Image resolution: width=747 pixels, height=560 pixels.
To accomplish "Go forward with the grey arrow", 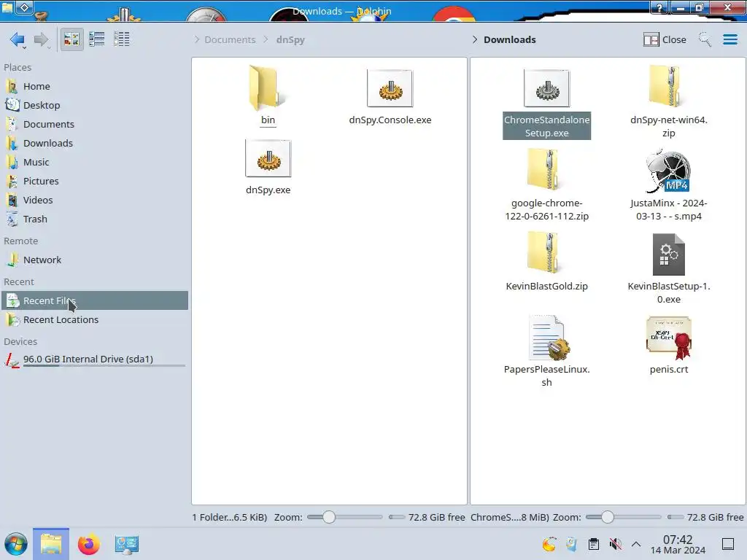I will coord(42,39).
